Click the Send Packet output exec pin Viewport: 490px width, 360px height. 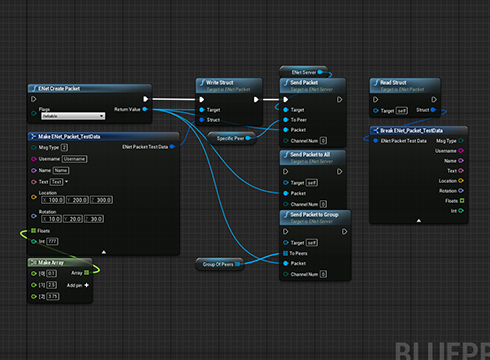click(x=339, y=99)
